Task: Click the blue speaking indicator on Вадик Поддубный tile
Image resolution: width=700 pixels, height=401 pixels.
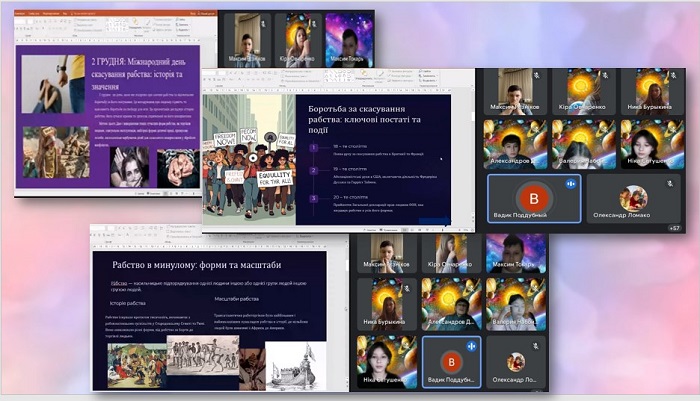Action: (571, 184)
